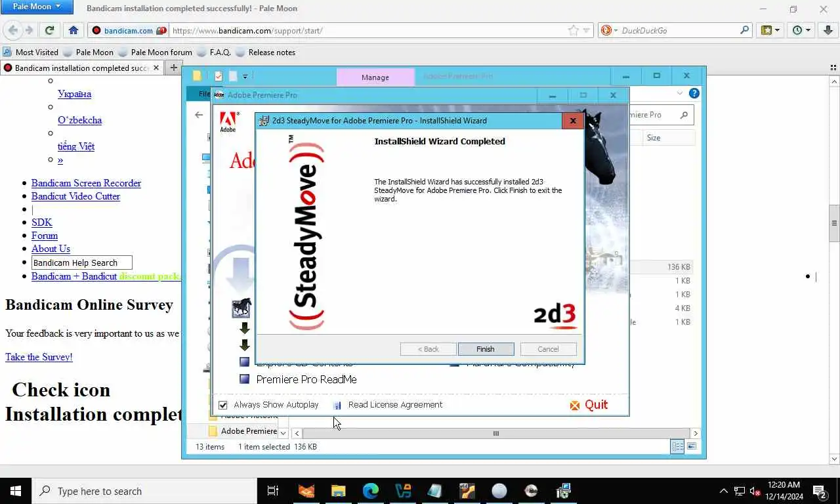Select the Adobe Premiere folder in navigation pane
This screenshot has width=840, height=504.
click(243, 431)
